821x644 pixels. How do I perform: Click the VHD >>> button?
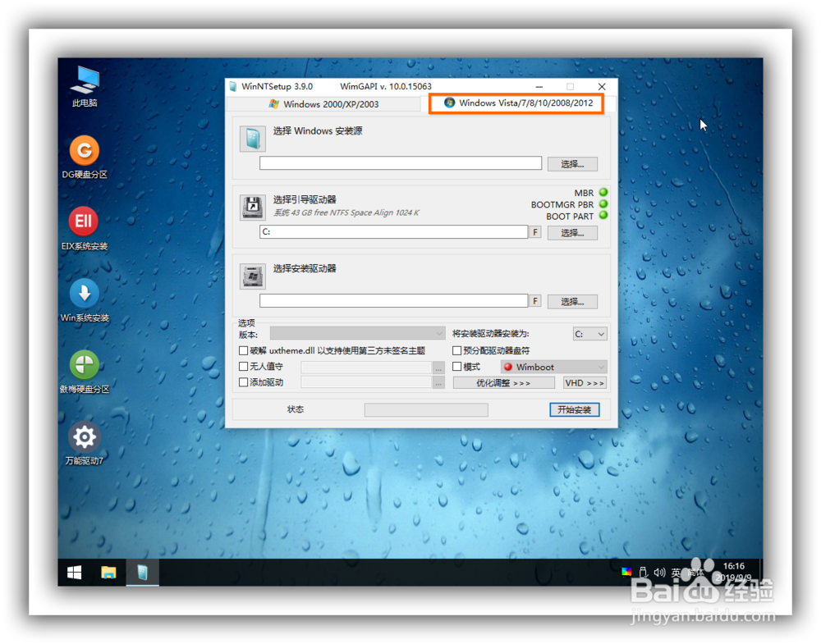(585, 383)
